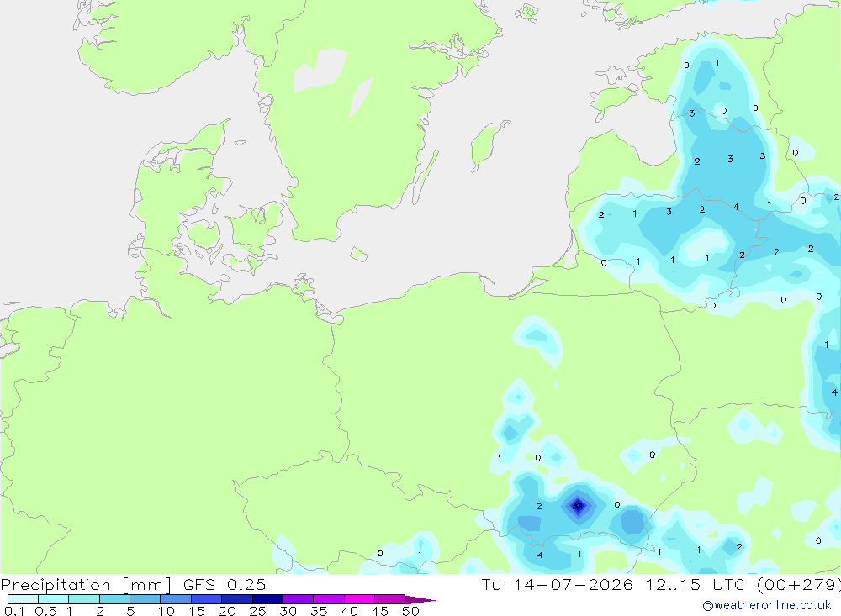Click the "GFS 0.25" model label
841x616 pixels.
[225, 584]
